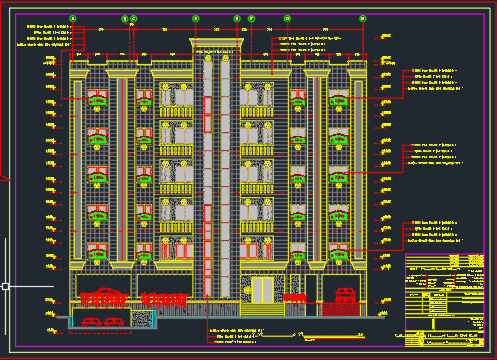Select the grid bubble labeled A
Screen dimensions: 497x360
pyautogui.click(x=73, y=19)
